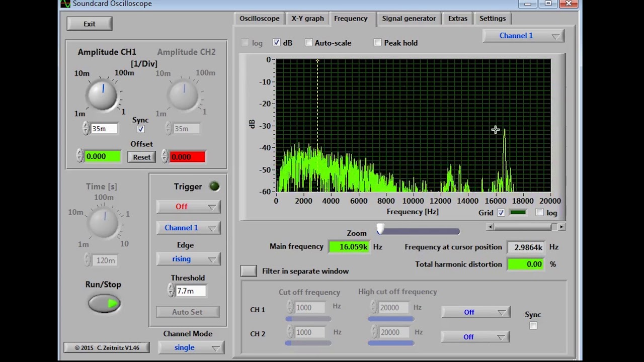Click the Filter in separate window button
The width and height of the screenshot is (644, 362).
point(249,271)
